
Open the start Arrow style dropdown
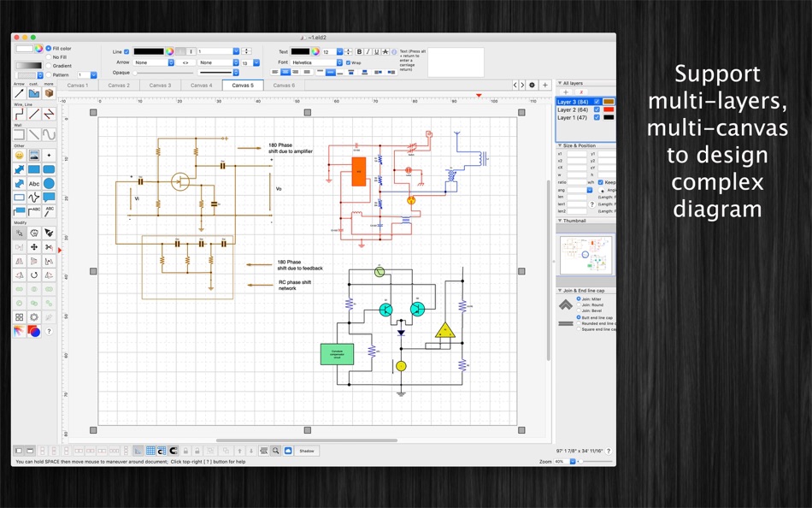154,62
